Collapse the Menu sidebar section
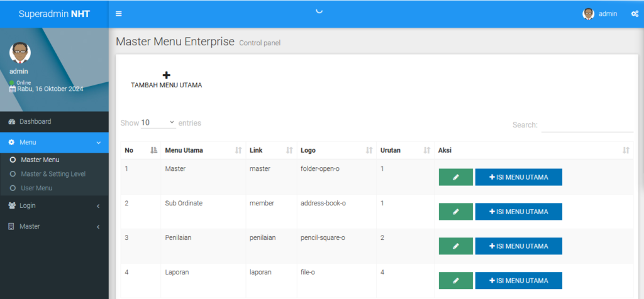This screenshot has width=644, height=299. pos(54,143)
